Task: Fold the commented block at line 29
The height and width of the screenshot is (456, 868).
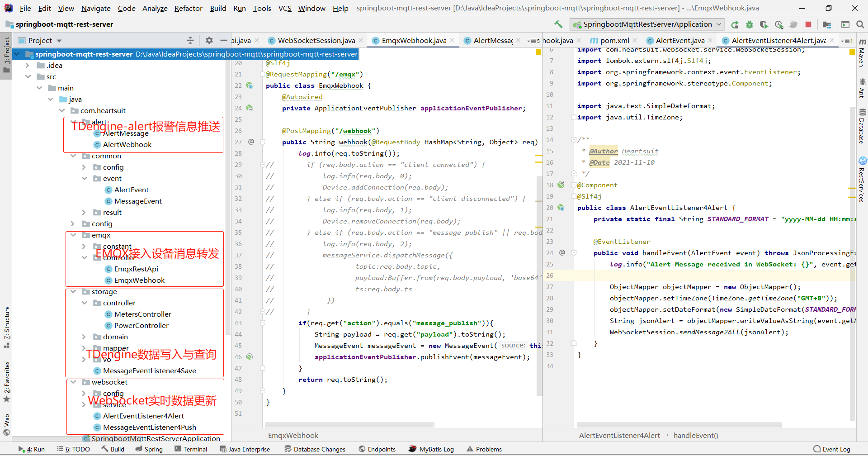Action: coord(262,165)
